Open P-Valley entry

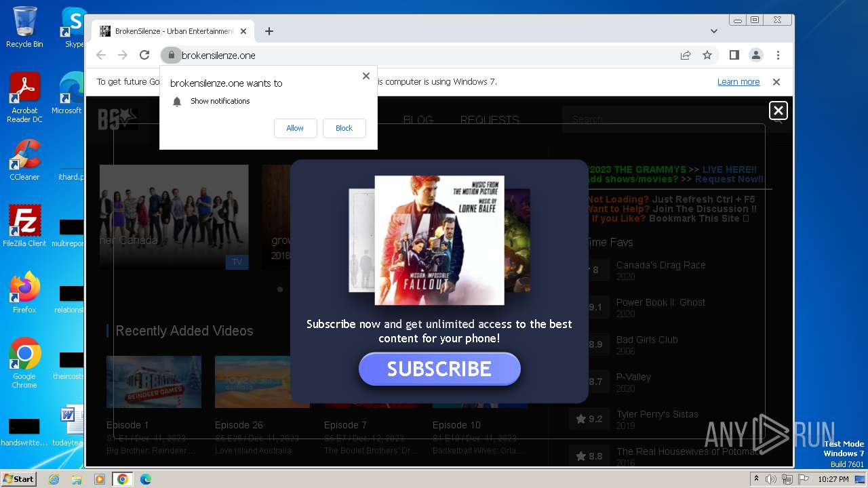point(633,377)
